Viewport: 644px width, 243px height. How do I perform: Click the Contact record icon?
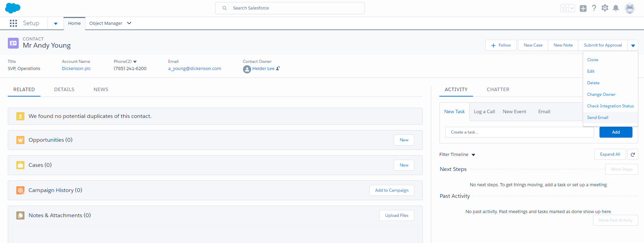(x=13, y=43)
